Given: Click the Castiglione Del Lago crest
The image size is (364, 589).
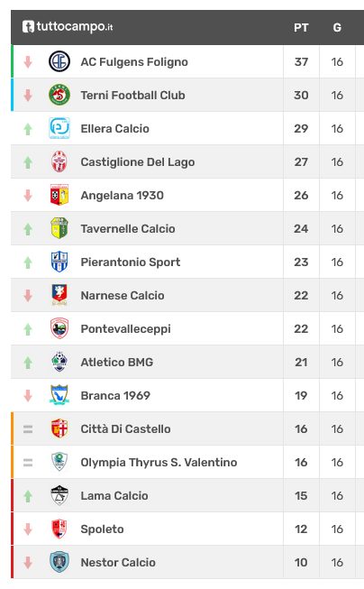Looking at the screenshot, I should pyautogui.click(x=59, y=161).
